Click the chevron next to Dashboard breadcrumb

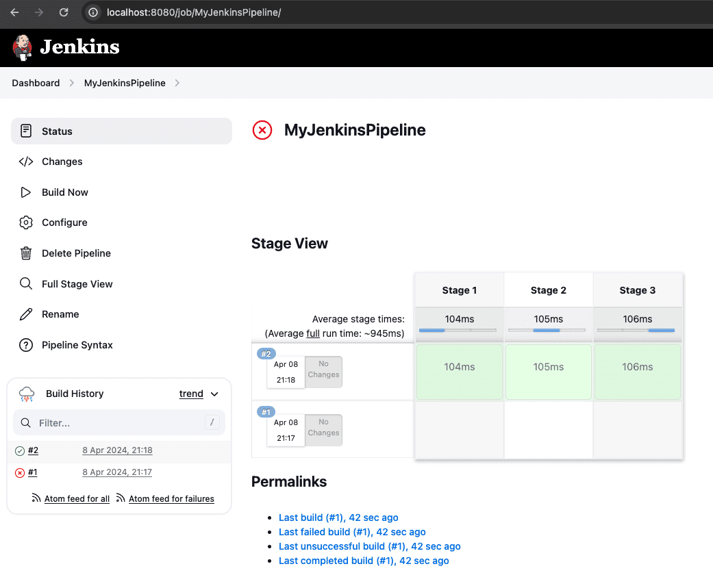tap(71, 83)
